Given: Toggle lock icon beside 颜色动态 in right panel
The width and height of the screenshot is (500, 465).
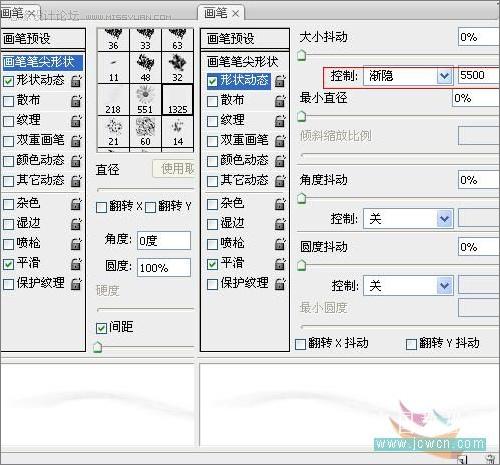Looking at the screenshot, I should pos(280,161).
